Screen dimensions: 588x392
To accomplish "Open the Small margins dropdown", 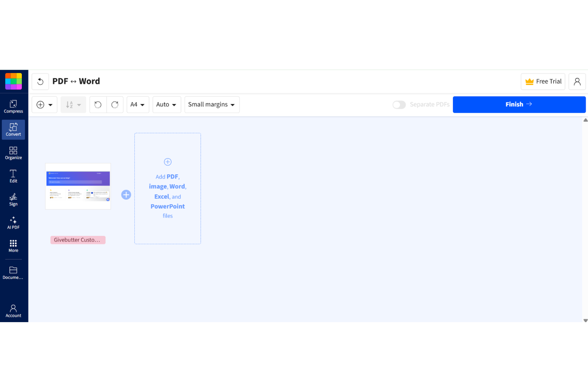I will coord(211,104).
